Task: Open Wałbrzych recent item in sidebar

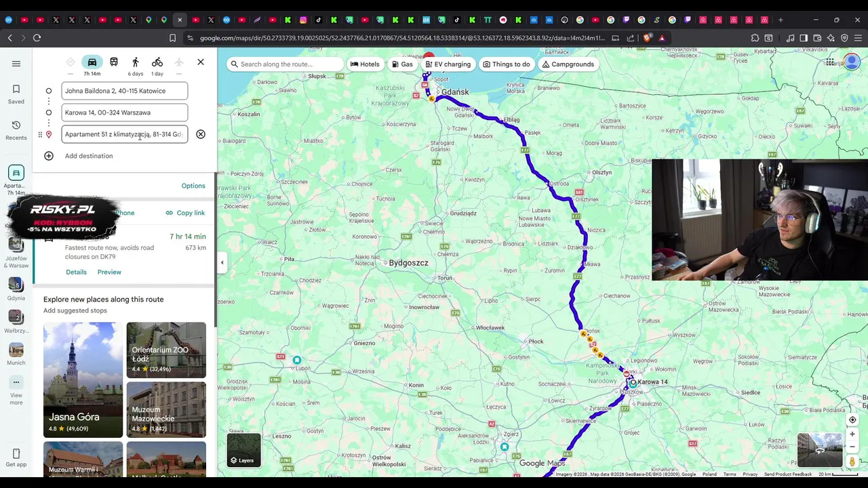Action: 16,322
